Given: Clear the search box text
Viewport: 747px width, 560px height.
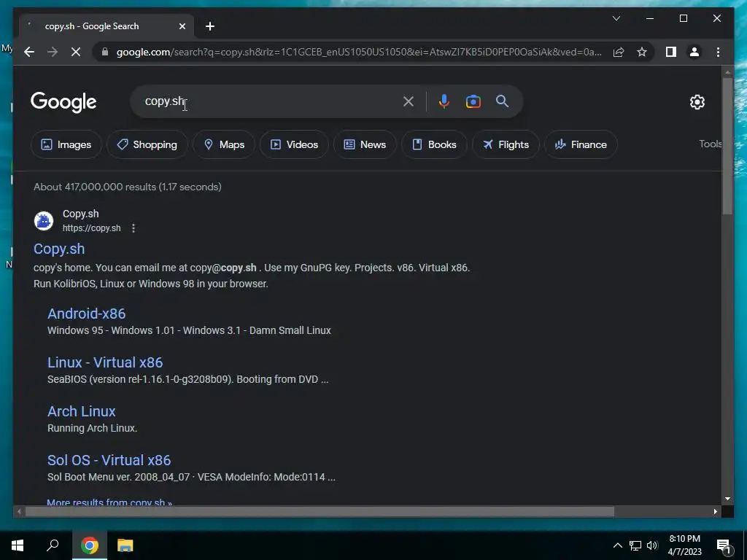Looking at the screenshot, I should [x=409, y=101].
